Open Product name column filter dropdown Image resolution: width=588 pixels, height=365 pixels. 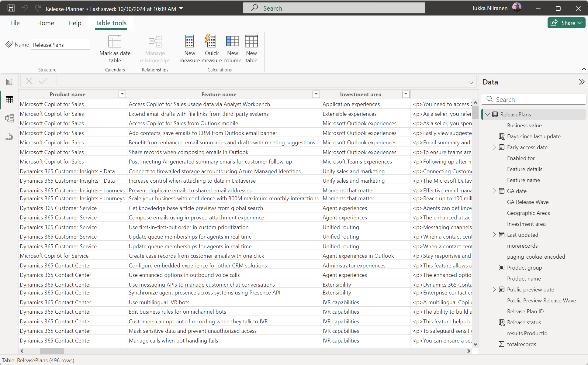point(122,94)
